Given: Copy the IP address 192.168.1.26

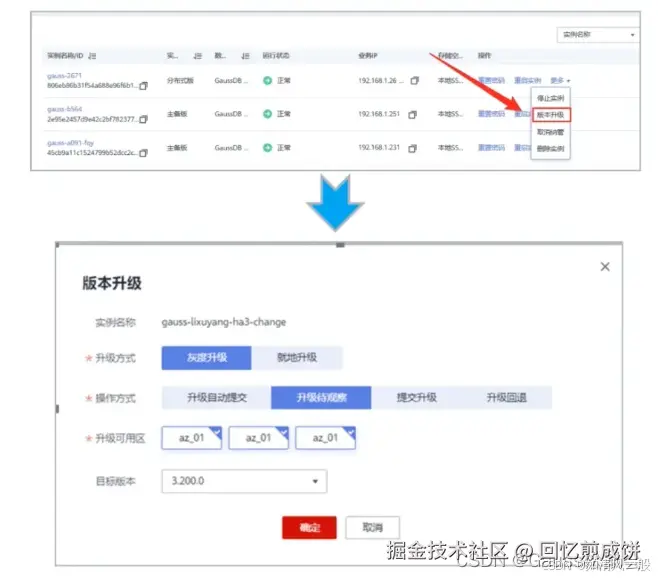Looking at the screenshot, I should (x=415, y=81).
